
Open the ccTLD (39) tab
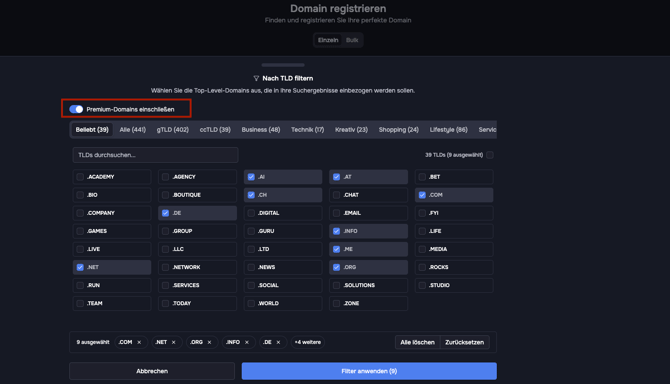point(215,129)
